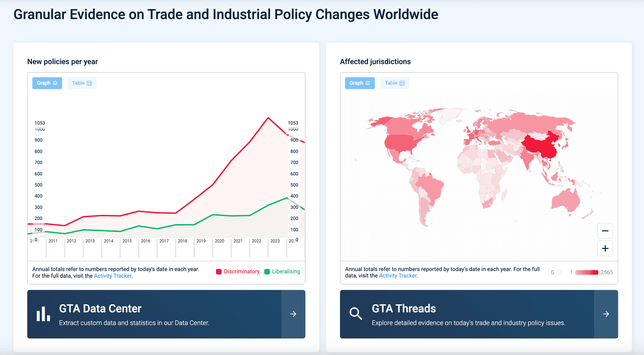Image resolution: width=644 pixels, height=355 pixels.
Task: Open Activity Tracker link under line chart
Action: click(x=113, y=276)
